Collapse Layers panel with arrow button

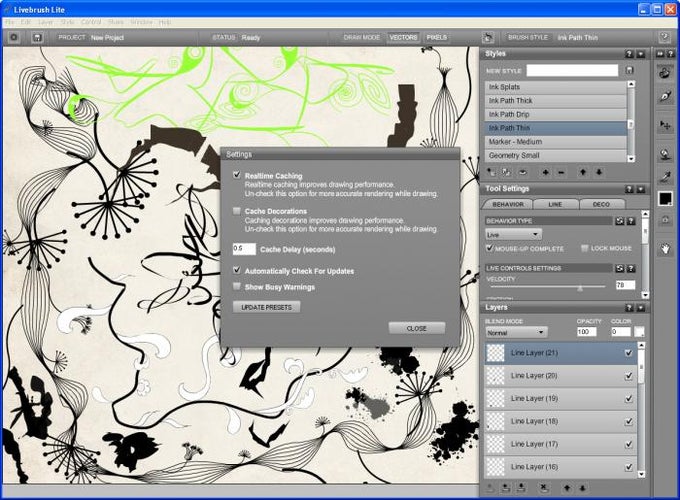[640, 308]
